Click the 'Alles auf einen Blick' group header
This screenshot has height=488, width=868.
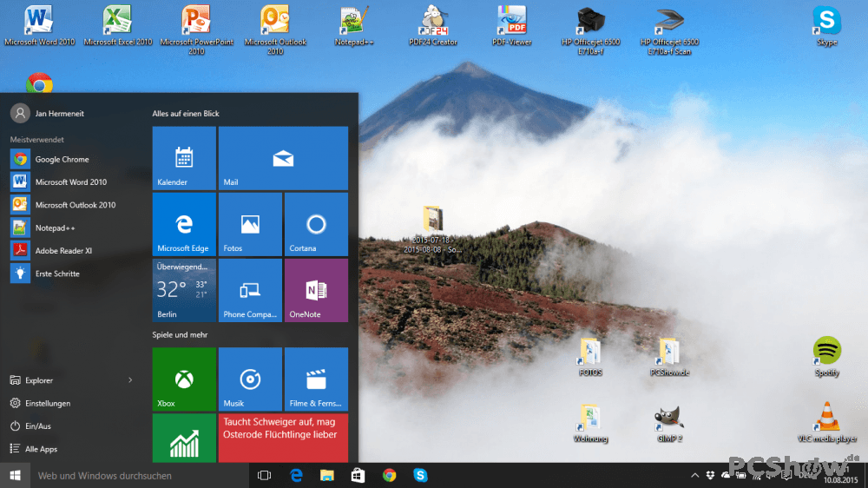tap(186, 114)
